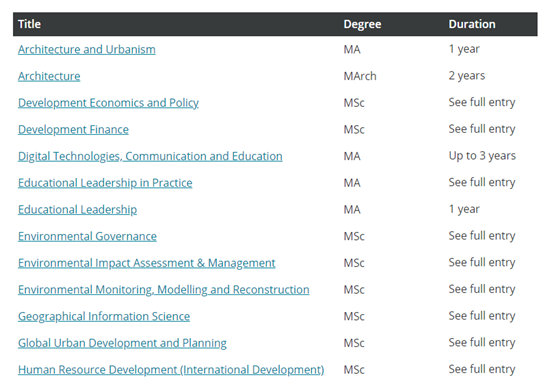
Task: Click the MArch degree cell
Action: [360, 76]
